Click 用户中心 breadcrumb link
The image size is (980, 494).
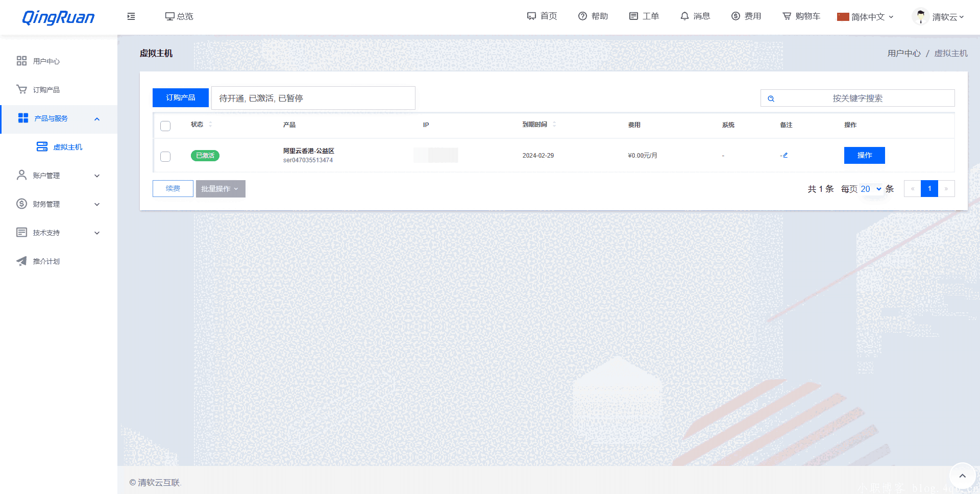coord(904,53)
